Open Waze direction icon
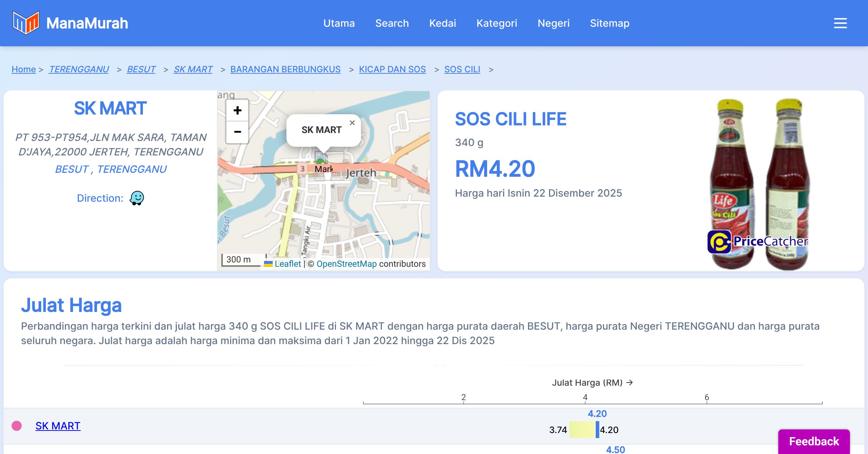 (x=137, y=198)
